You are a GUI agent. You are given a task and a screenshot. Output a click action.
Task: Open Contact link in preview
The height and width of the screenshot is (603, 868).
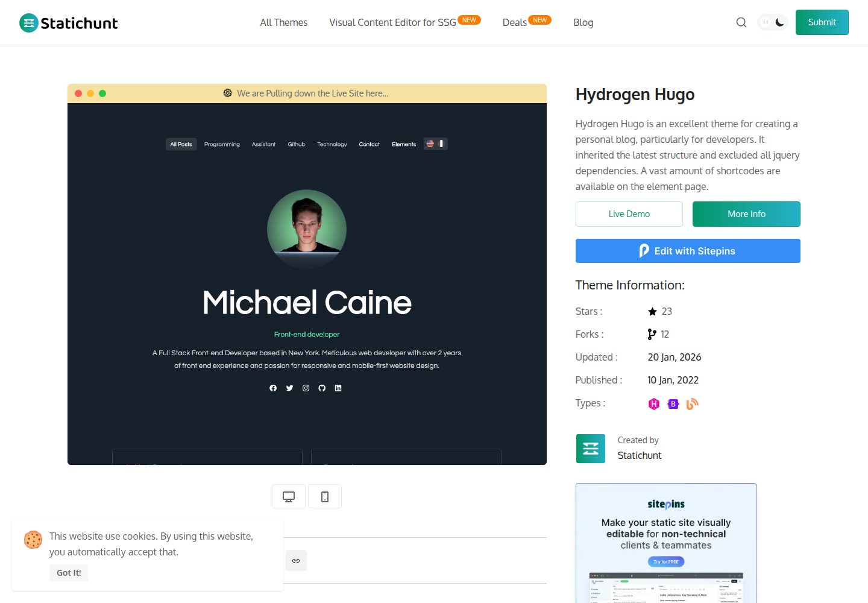coord(370,144)
